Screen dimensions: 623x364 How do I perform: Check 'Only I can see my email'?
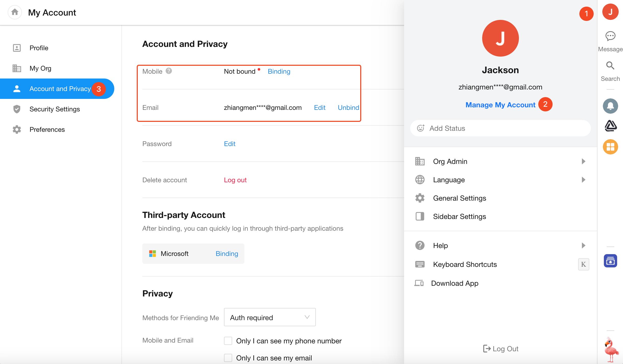click(228, 358)
